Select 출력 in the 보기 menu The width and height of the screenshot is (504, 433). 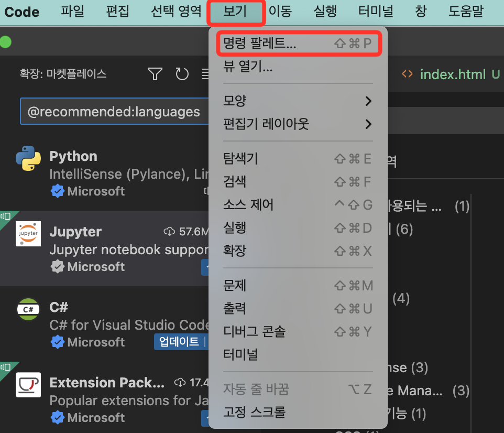point(298,309)
